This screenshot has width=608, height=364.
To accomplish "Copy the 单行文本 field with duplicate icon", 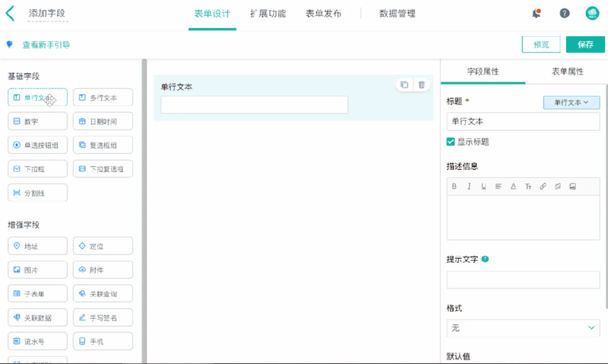I will [x=404, y=85].
